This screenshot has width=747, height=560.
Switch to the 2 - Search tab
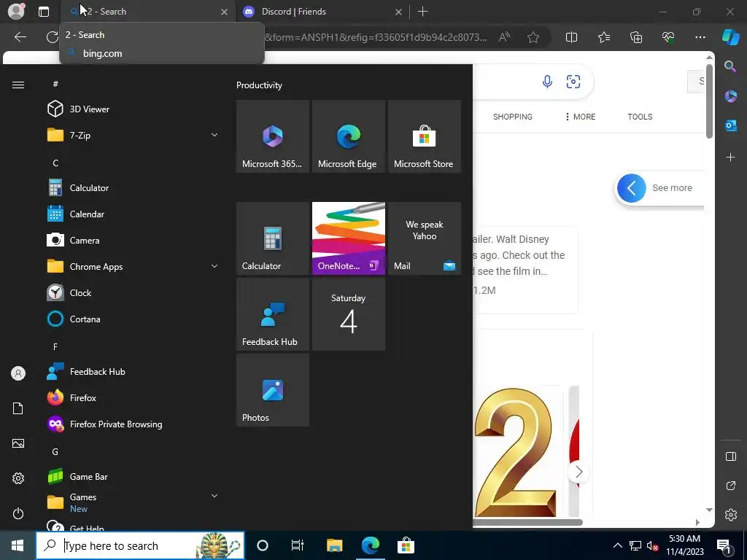pos(149,12)
